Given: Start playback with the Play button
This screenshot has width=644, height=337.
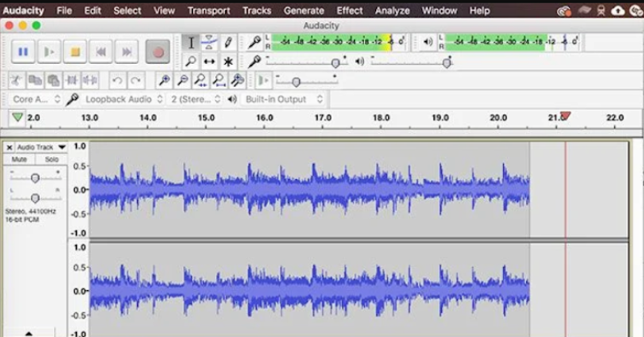Looking at the screenshot, I should coord(49,52).
